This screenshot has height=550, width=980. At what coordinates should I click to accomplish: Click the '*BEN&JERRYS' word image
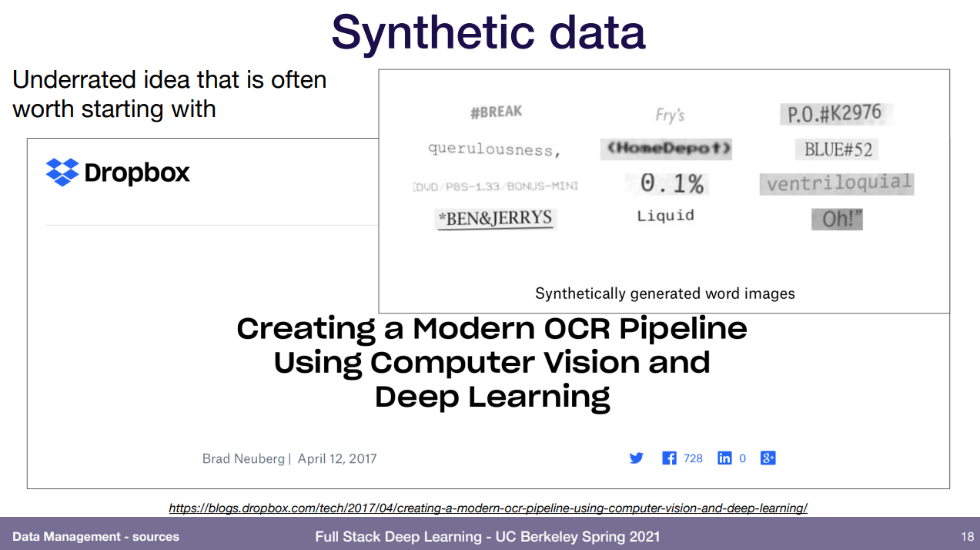pyautogui.click(x=495, y=219)
